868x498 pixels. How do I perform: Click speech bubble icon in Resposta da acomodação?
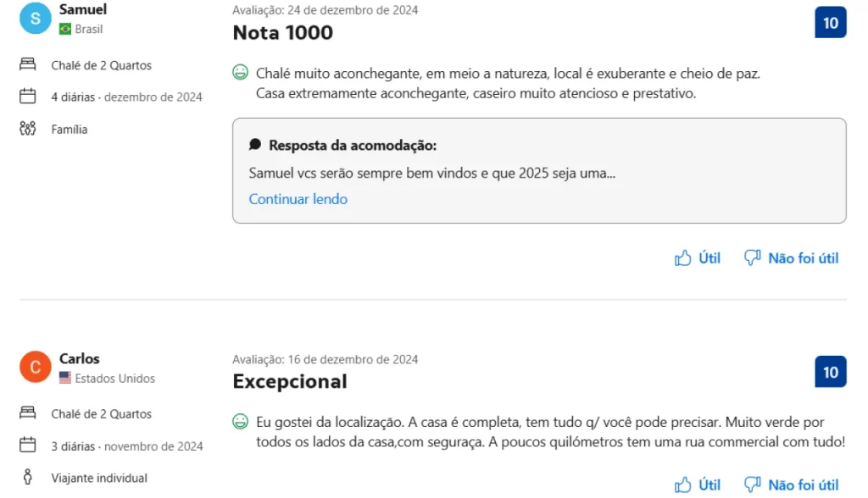click(x=255, y=145)
